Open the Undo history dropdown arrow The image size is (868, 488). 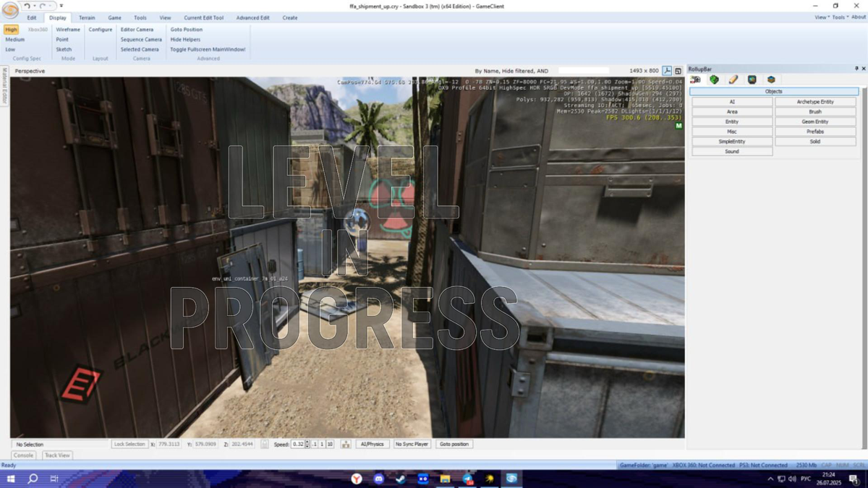tap(33, 6)
